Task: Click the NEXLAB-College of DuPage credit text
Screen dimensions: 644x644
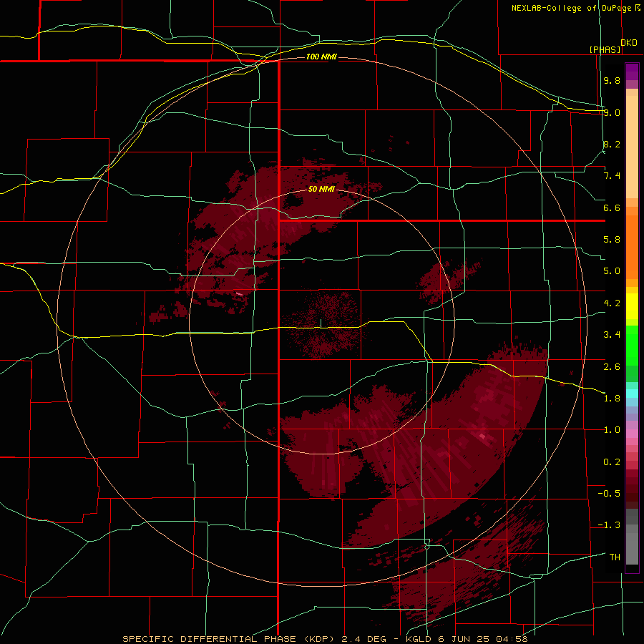Action: 575,8
